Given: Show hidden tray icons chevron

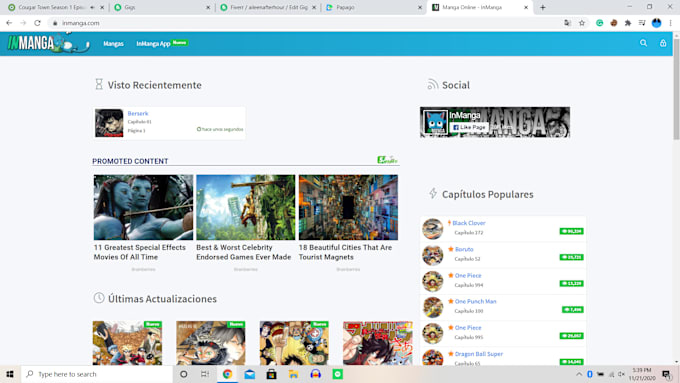Looking at the screenshot, I should pos(579,374).
